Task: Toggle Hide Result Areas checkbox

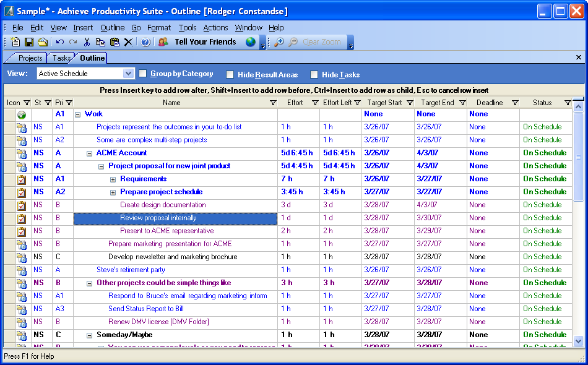Action: pos(230,75)
